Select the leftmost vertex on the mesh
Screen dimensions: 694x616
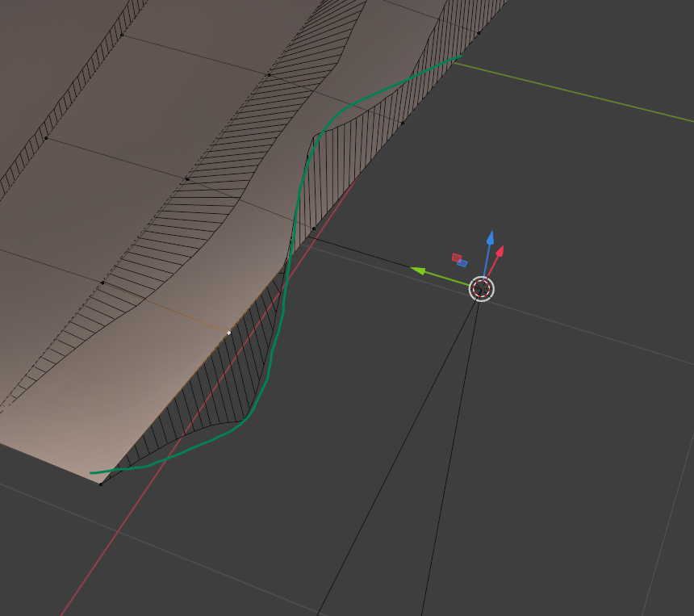coord(46,138)
